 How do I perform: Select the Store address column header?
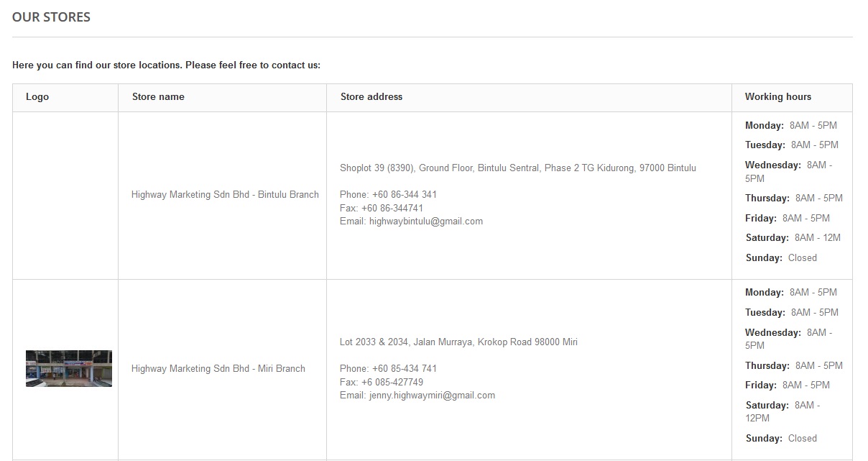[371, 96]
